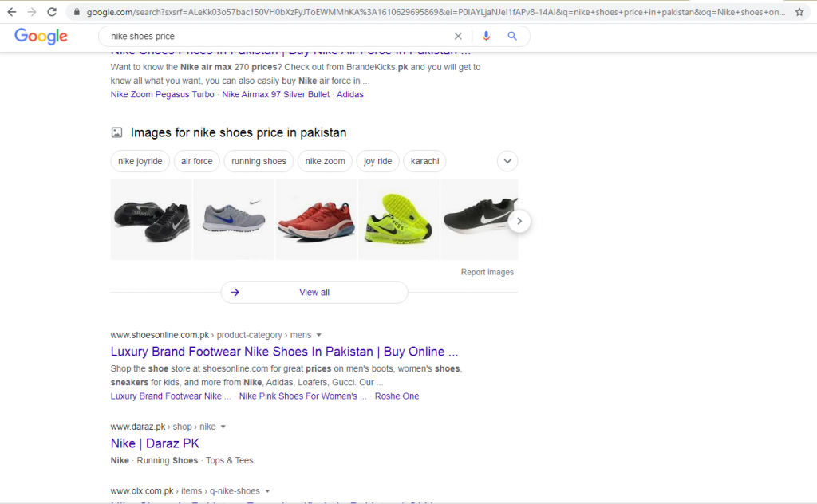
Task: Clear the search box with the X icon
Action: tap(458, 36)
